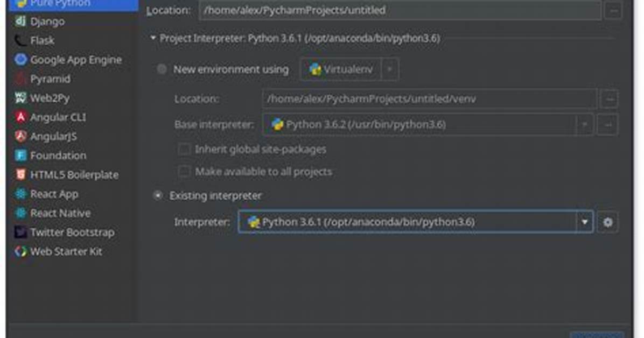This screenshot has height=338, width=644.
Task: Click the React App atom icon
Action: coord(20,193)
